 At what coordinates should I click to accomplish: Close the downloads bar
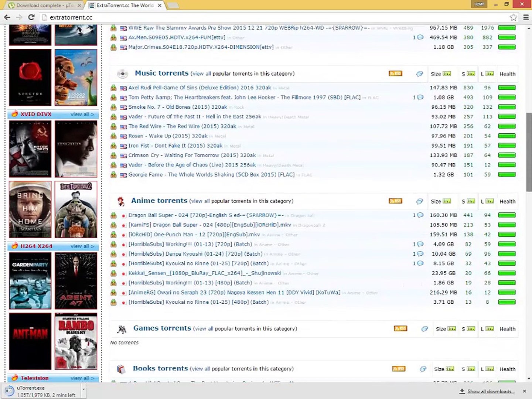click(x=524, y=391)
